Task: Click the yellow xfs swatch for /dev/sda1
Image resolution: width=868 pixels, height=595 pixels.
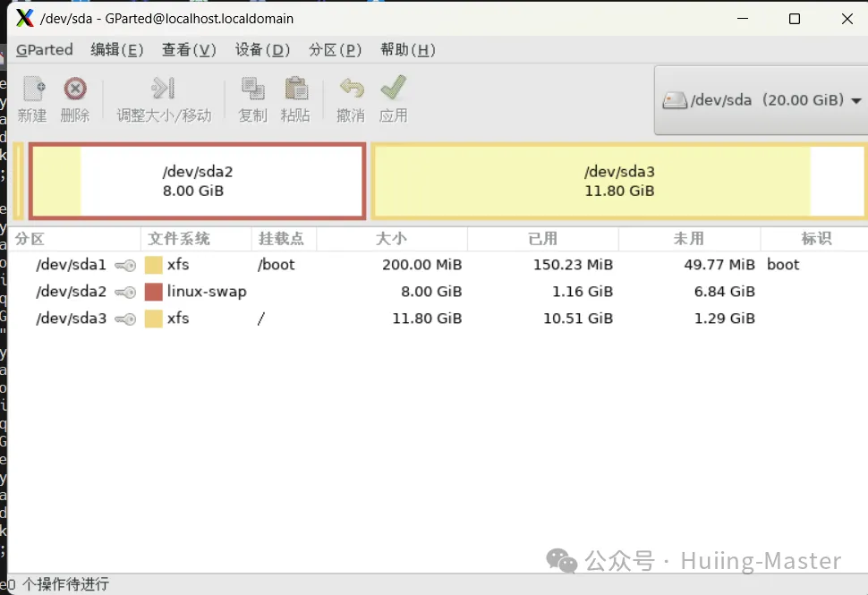Action: point(153,265)
